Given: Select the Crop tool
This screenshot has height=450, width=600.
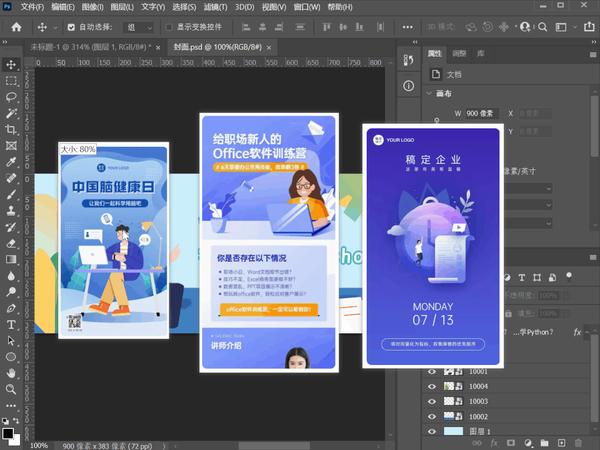Looking at the screenshot, I should [x=11, y=129].
